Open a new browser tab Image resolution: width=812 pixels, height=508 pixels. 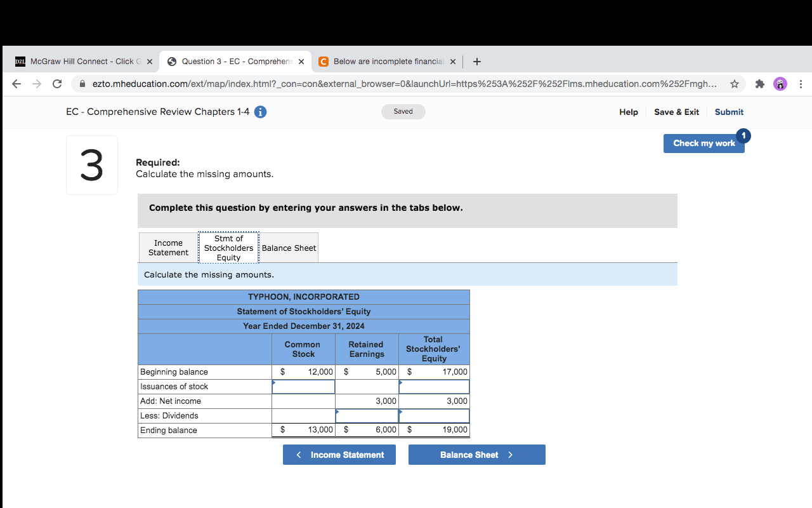[x=477, y=62]
